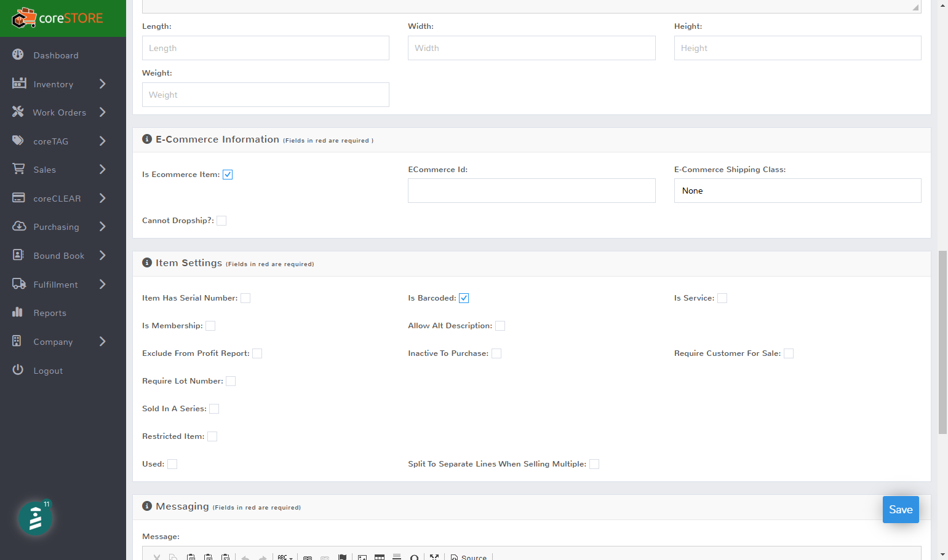
Task: Click the info icon beside Item Settings
Action: click(147, 262)
